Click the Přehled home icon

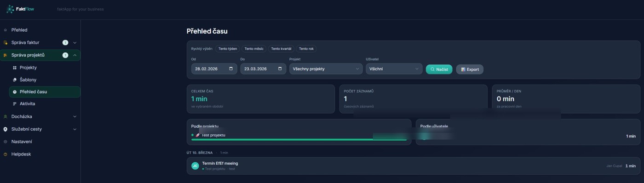[x=6, y=30]
